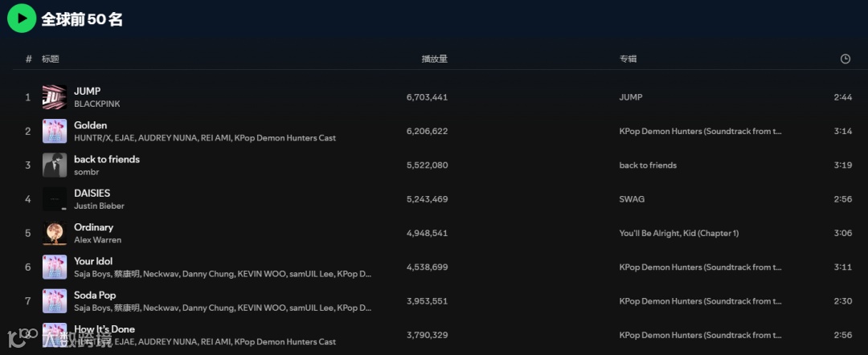
Task: Open the Your Idol cover thumbnail
Action: pos(55,267)
